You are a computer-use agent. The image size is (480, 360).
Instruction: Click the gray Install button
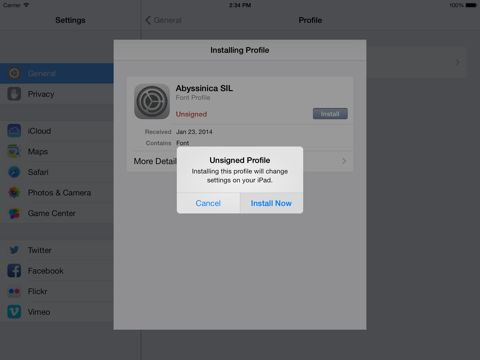click(x=330, y=114)
